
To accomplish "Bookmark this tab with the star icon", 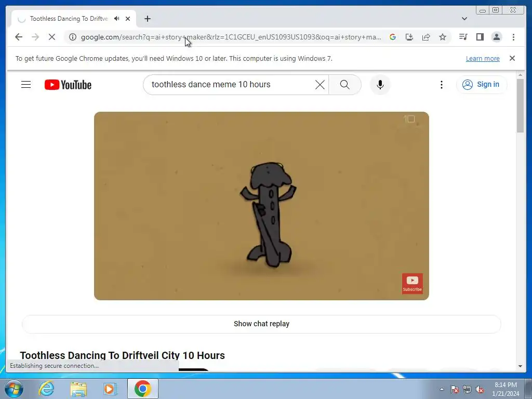I will pos(443,37).
